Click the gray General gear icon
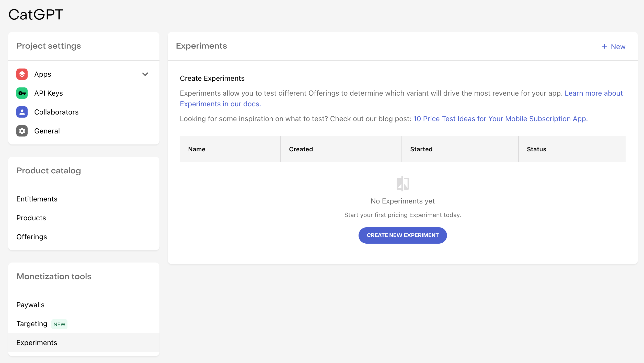This screenshot has height=363, width=644. (x=22, y=131)
